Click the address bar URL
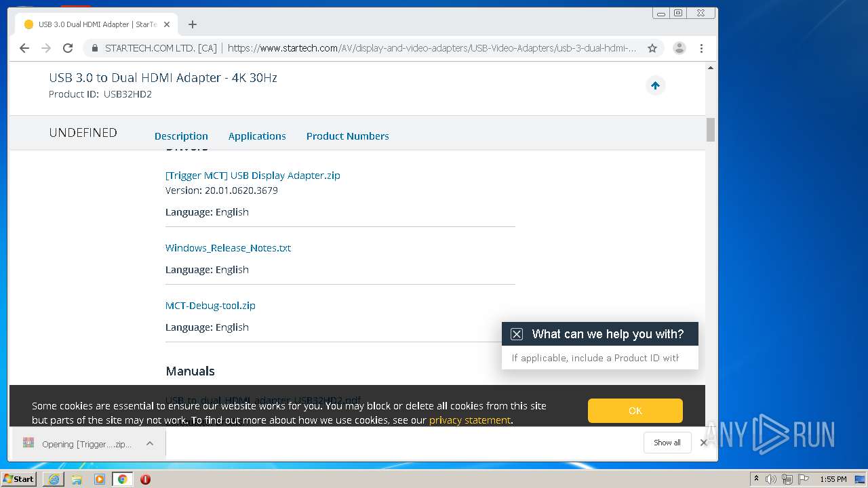868x488 pixels. 432,48
